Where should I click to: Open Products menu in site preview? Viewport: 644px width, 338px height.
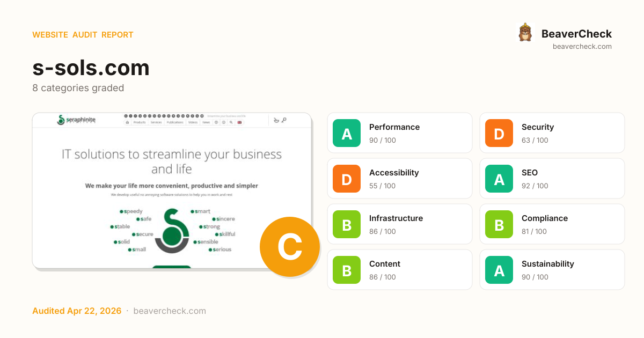click(x=140, y=122)
